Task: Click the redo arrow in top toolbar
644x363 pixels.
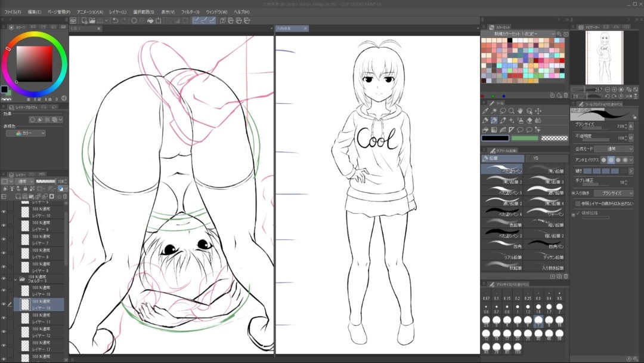Action: point(123,20)
